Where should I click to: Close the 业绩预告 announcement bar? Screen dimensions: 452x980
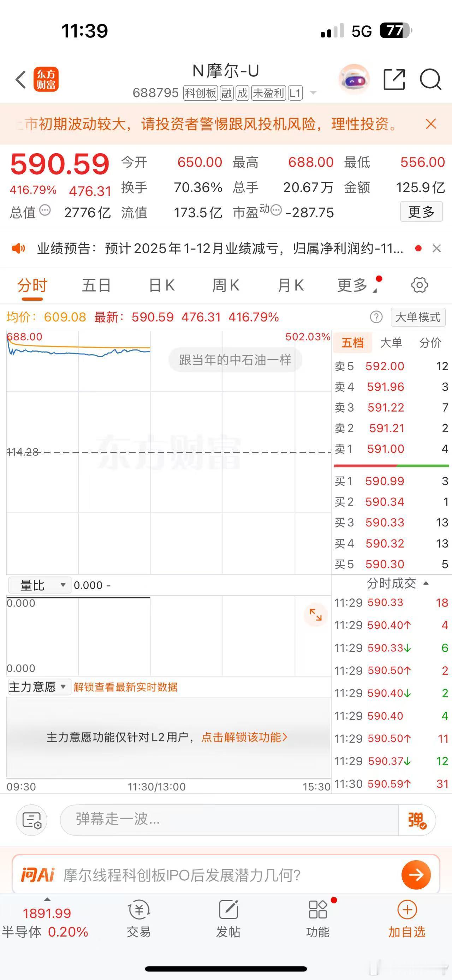[x=437, y=248]
